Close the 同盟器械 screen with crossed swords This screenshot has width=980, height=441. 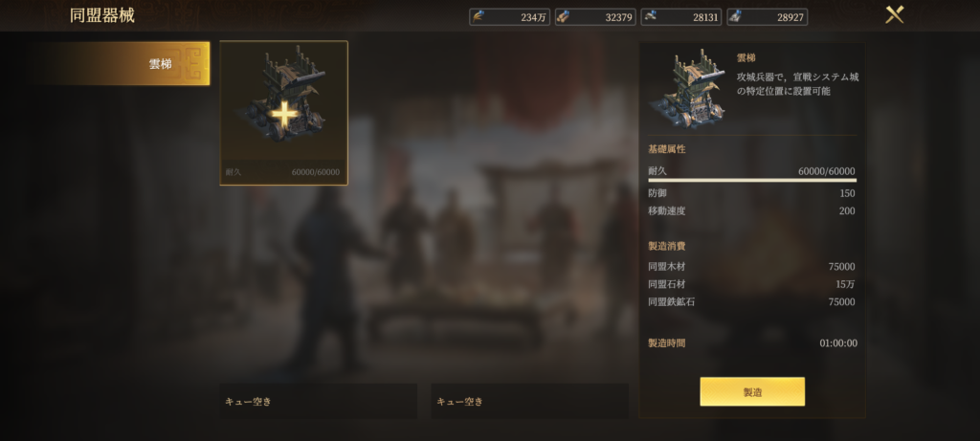895,14
